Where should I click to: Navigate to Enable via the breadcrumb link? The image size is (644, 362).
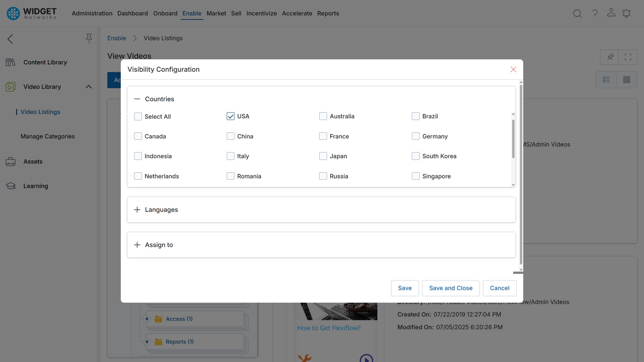[x=116, y=38]
